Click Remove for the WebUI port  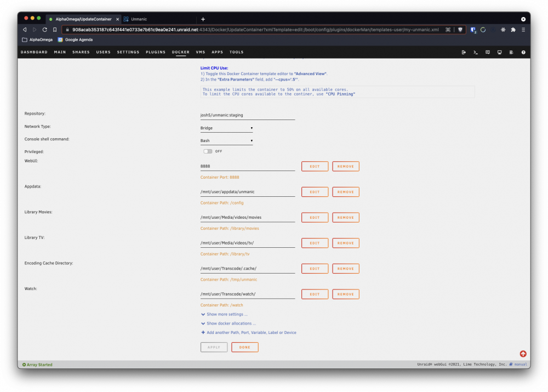point(346,167)
